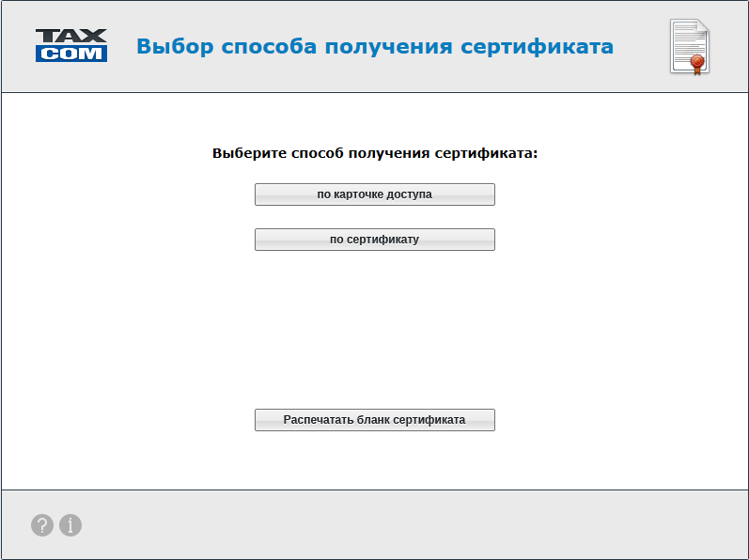Click empty area between certificate and print buttons
749x560 pixels.
[374, 329]
